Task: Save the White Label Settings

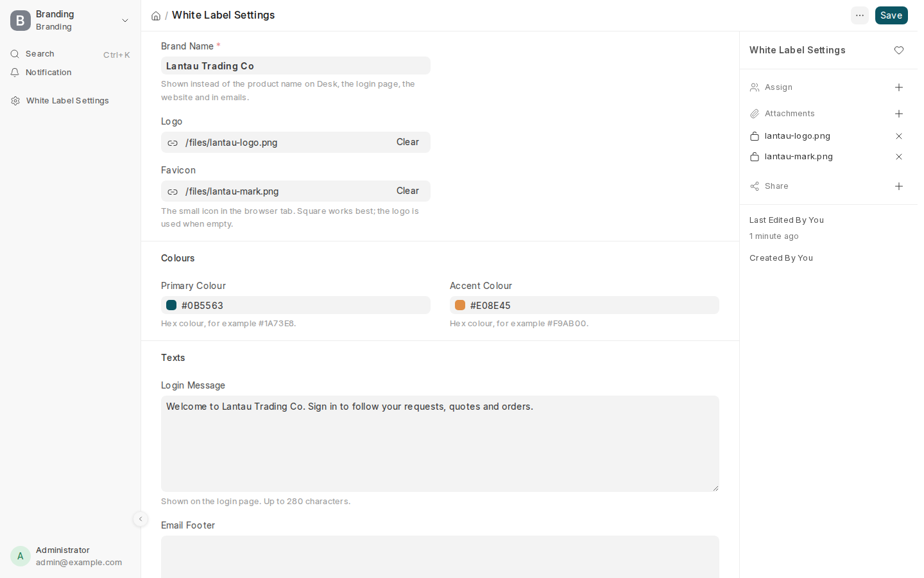Action: pyautogui.click(x=891, y=15)
